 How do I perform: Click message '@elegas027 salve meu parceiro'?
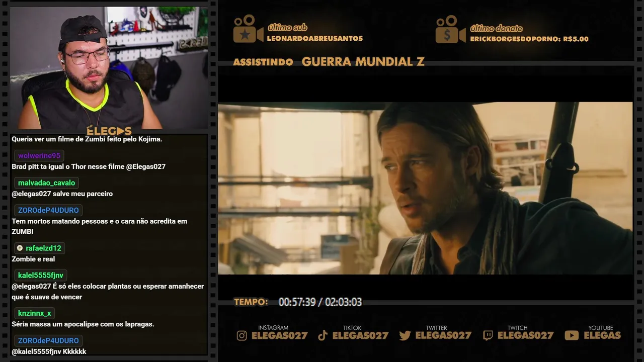click(x=62, y=194)
